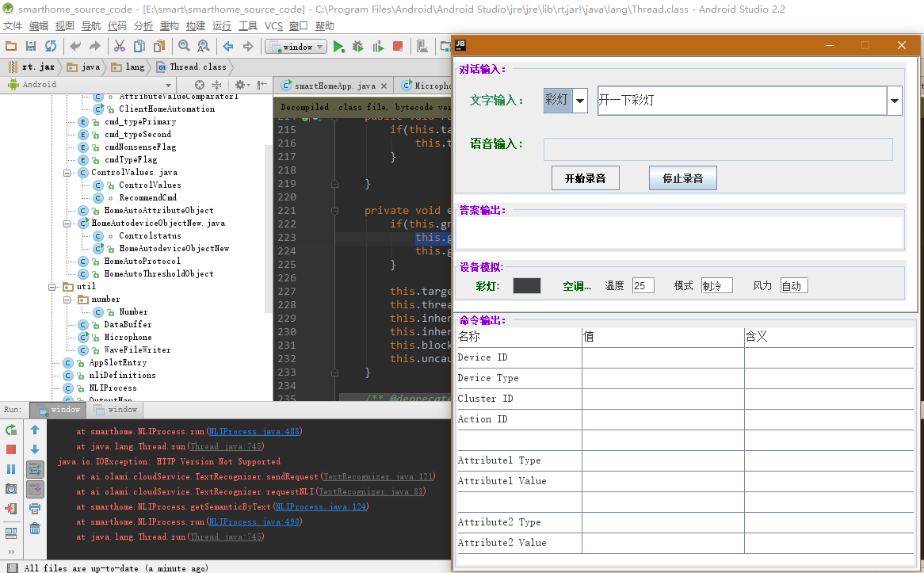Run the 'window' configuration with the green play icon

(338, 47)
